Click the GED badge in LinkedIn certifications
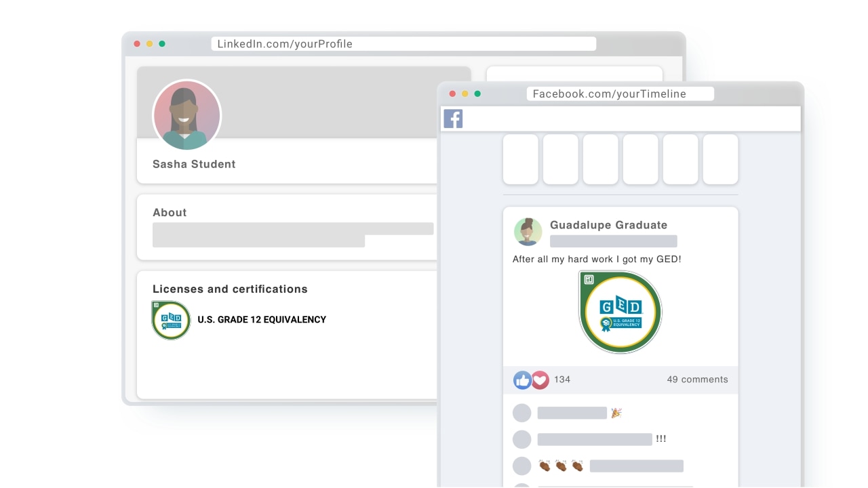The width and height of the screenshot is (868, 488). tap(171, 320)
